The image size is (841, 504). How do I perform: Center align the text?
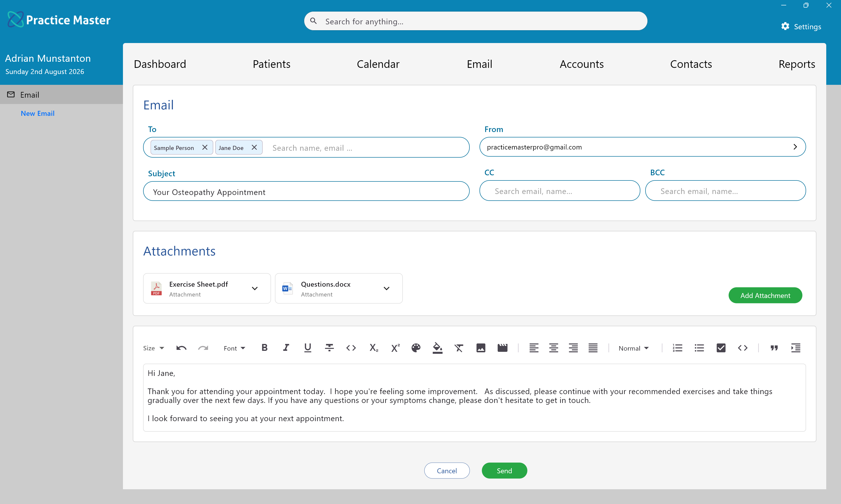click(554, 348)
